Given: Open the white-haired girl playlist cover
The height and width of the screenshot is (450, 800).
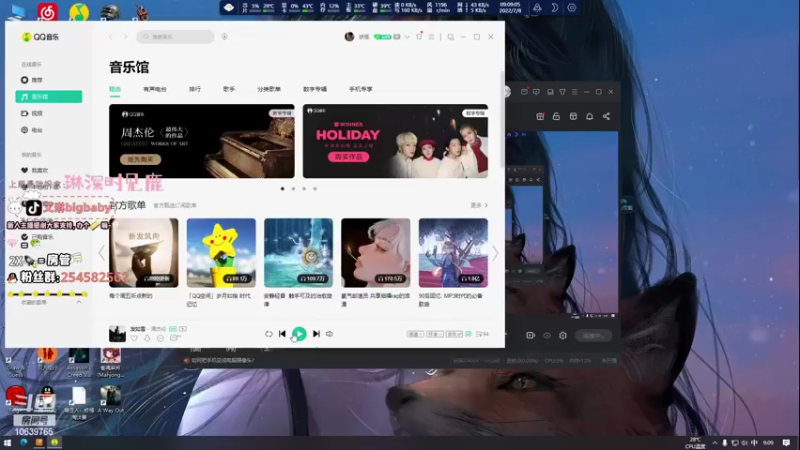Looking at the screenshot, I should (x=376, y=253).
